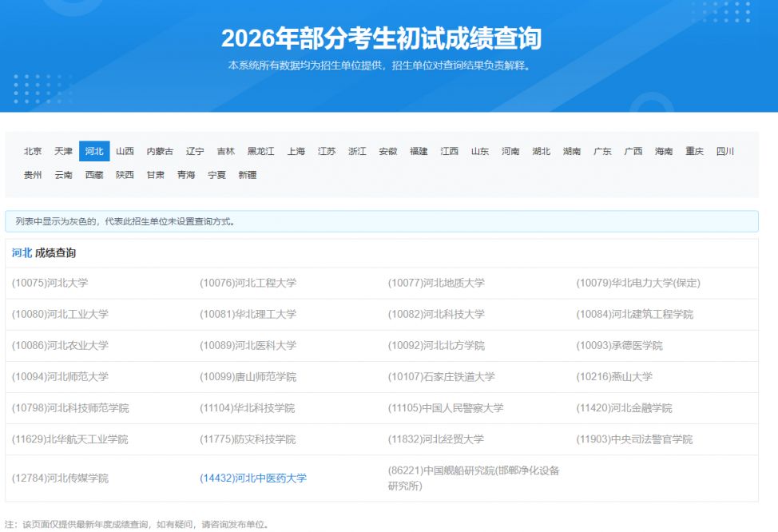
Task: Select the 江苏 province tab
Action: [x=327, y=151]
